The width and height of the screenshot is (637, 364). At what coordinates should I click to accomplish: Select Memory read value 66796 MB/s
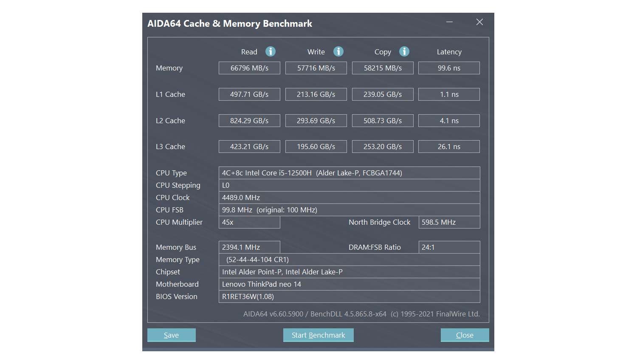click(249, 68)
